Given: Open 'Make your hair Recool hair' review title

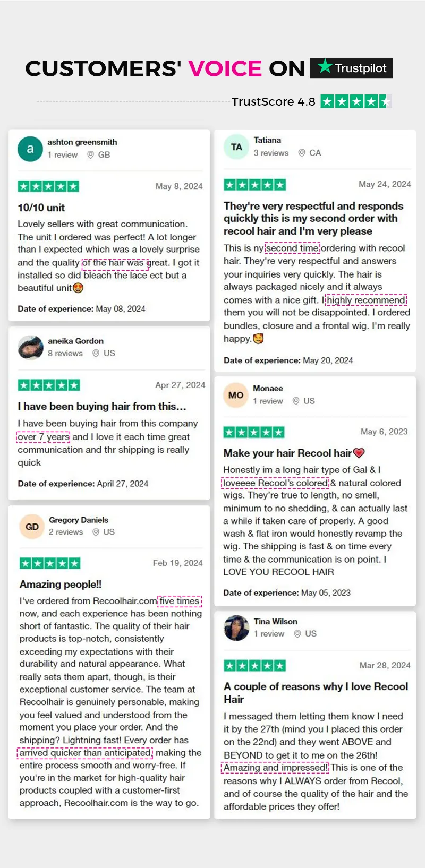Looking at the screenshot, I should coord(287,453).
